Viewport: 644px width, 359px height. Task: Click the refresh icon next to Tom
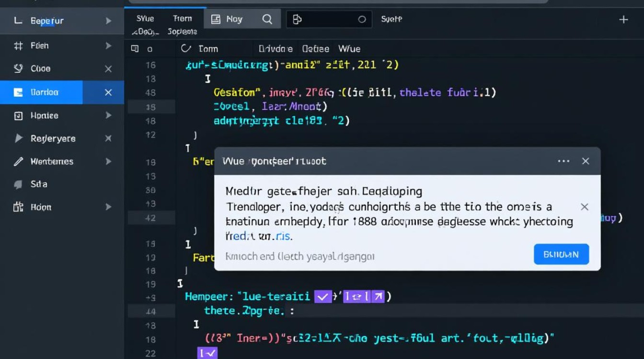[x=185, y=48]
